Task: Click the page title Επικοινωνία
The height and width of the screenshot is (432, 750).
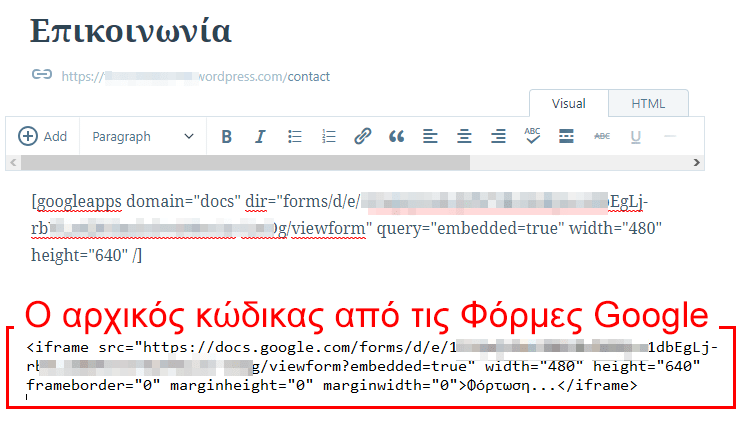Action: point(131,32)
